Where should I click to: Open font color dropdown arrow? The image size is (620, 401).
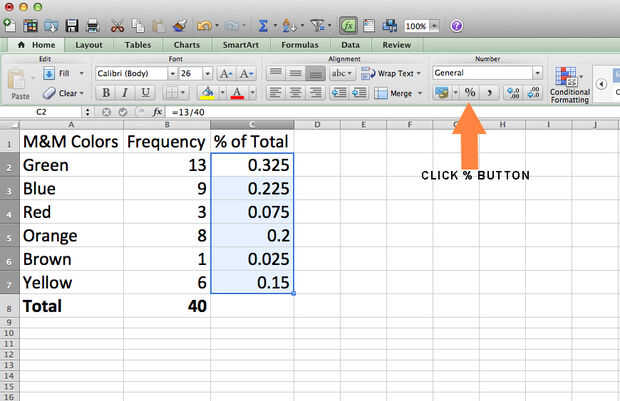[252, 93]
